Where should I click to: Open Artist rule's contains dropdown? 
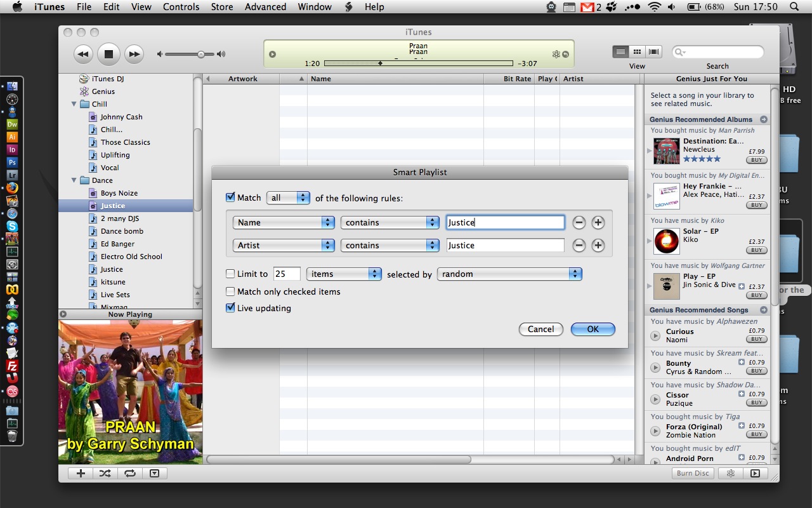[390, 245]
